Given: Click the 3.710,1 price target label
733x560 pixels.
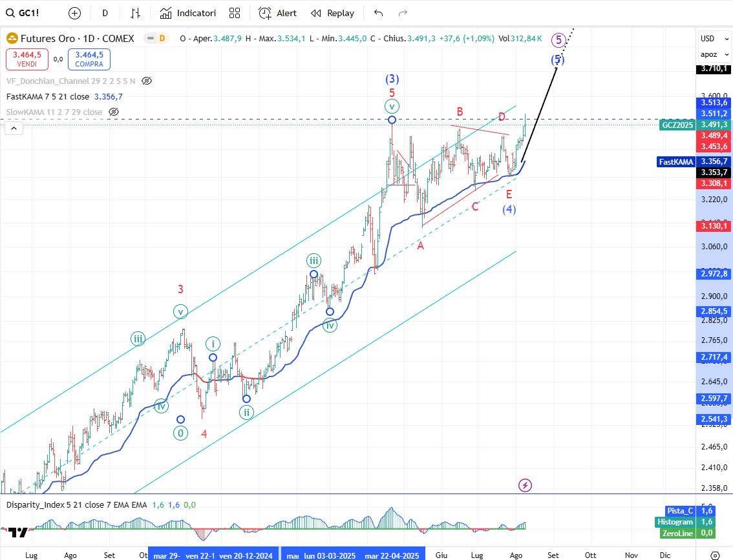Looking at the screenshot, I should (714, 68).
